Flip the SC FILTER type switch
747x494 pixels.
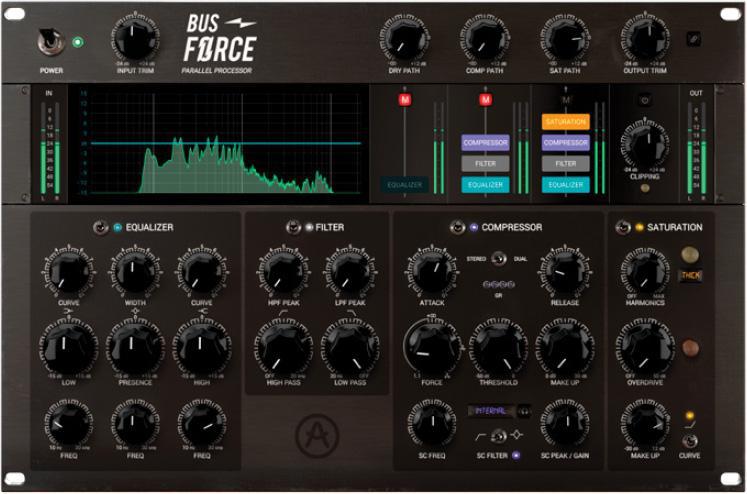point(498,436)
